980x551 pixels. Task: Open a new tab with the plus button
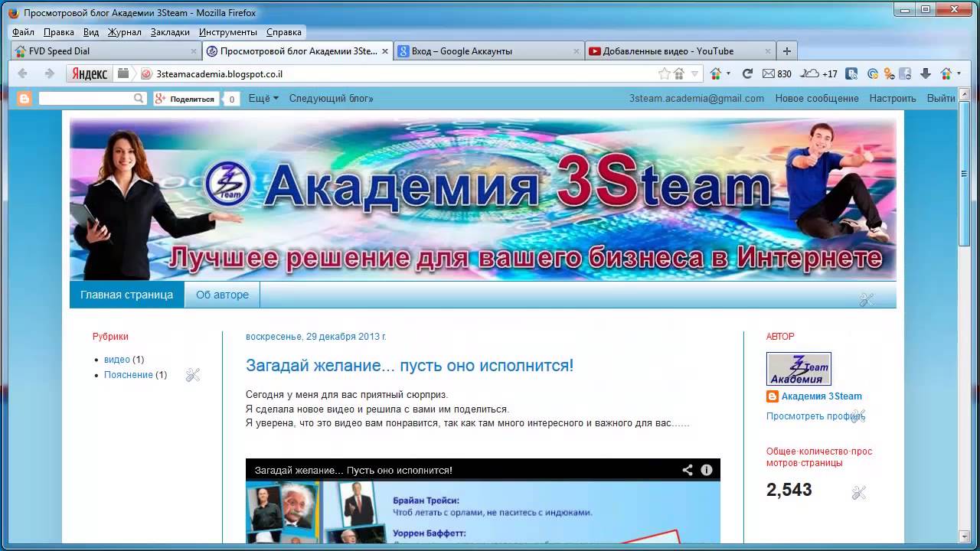coord(786,51)
